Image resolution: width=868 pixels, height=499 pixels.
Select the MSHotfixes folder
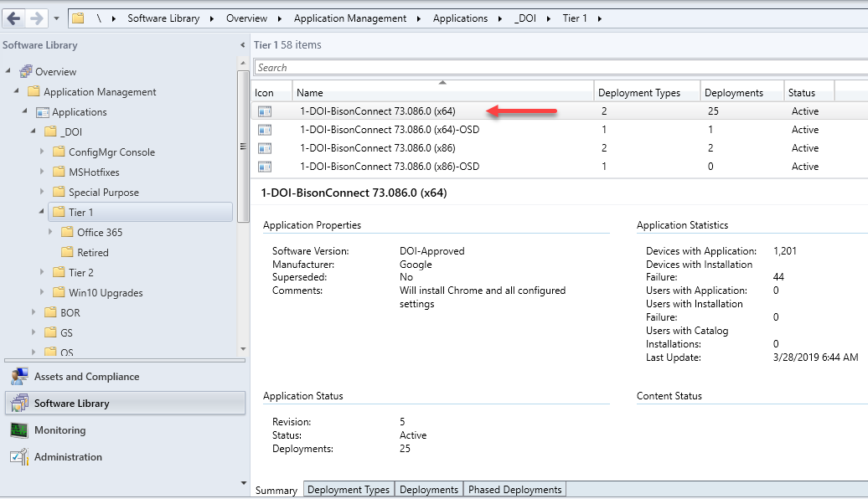click(87, 172)
